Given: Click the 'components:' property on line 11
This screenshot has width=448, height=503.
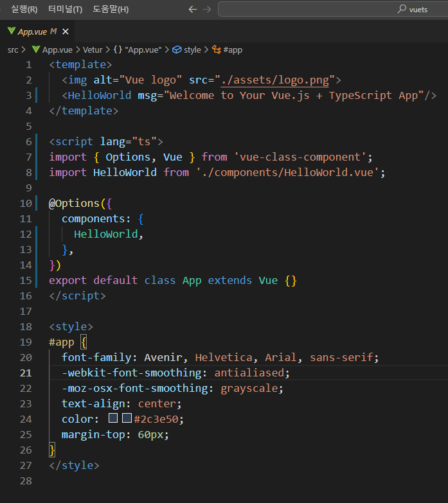Looking at the screenshot, I should coord(96,219).
